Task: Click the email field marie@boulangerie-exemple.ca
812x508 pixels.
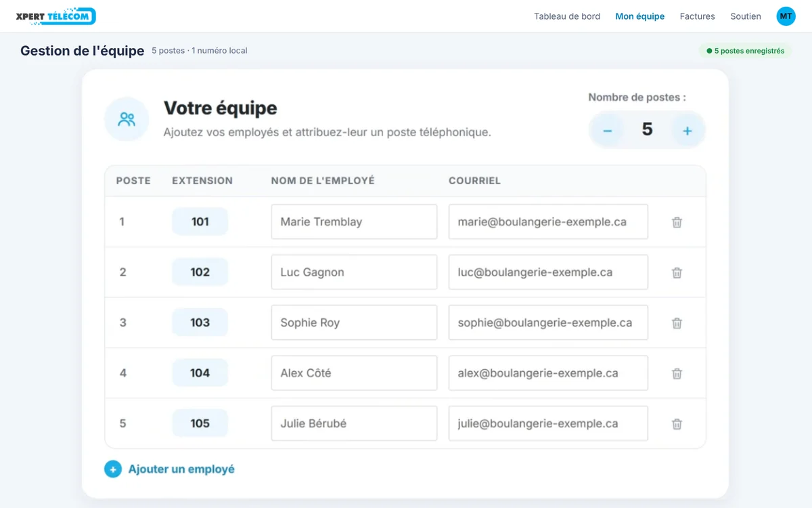Action: click(x=548, y=222)
